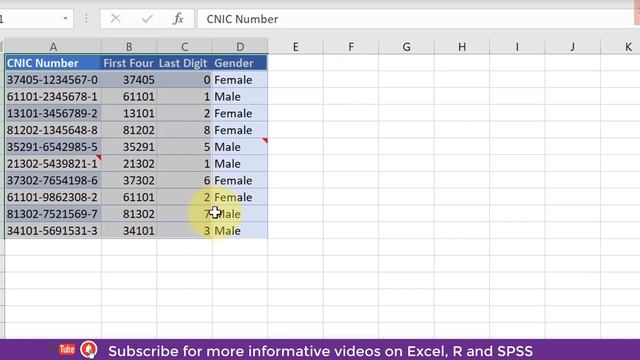640x360 pixels.
Task: Click the Enter checkmark formula bar icon
Action: coord(147,18)
